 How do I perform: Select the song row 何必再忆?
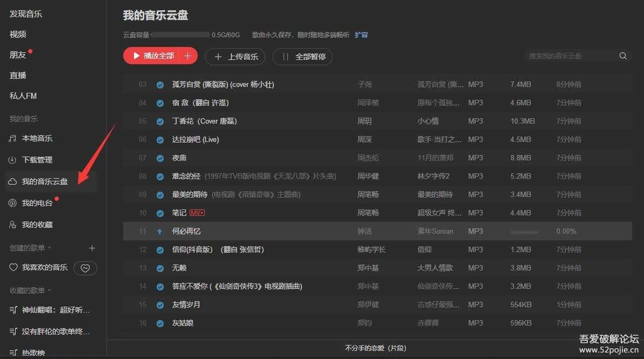[x=378, y=232]
